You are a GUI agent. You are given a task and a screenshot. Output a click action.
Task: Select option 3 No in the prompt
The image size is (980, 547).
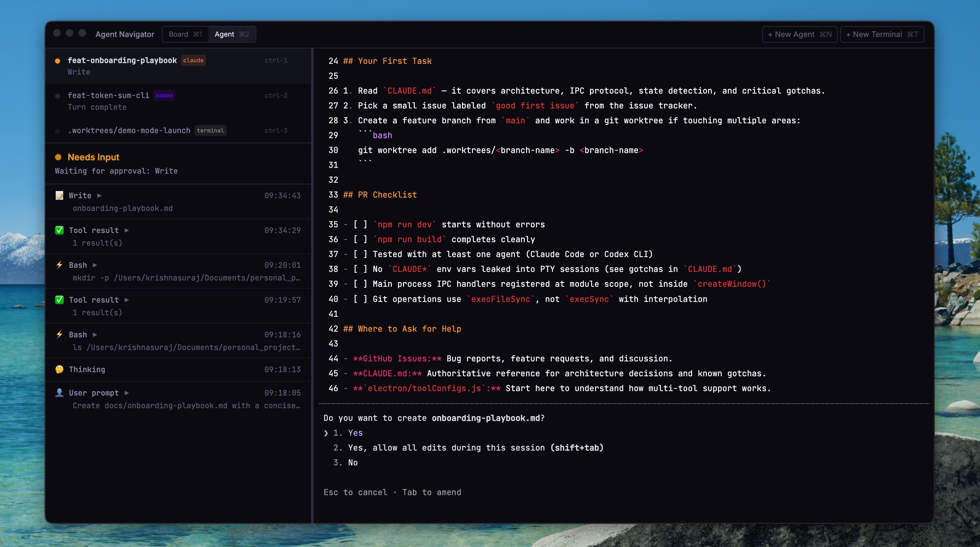(352, 463)
